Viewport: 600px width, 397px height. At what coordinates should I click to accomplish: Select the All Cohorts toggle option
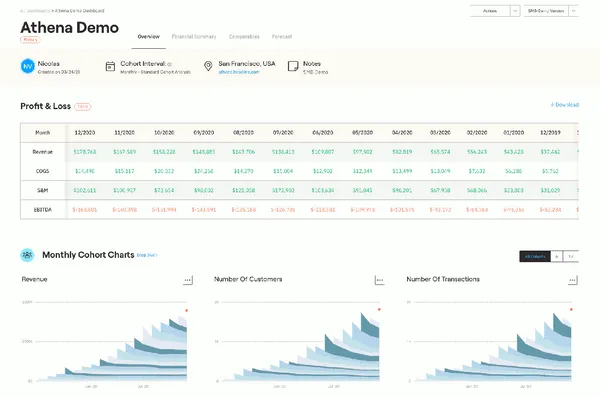point(535,256)
